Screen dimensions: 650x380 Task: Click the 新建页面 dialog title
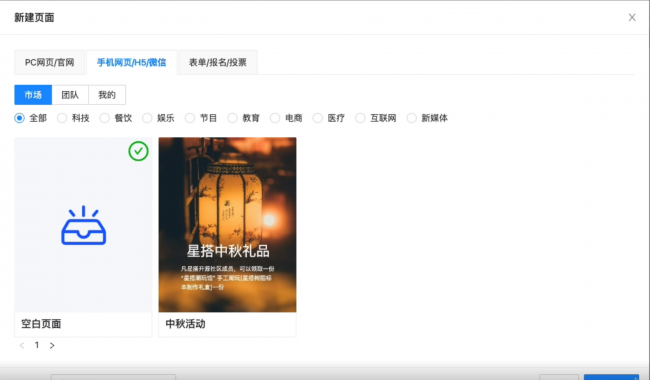pyautogui.click(x=34, y=17)
